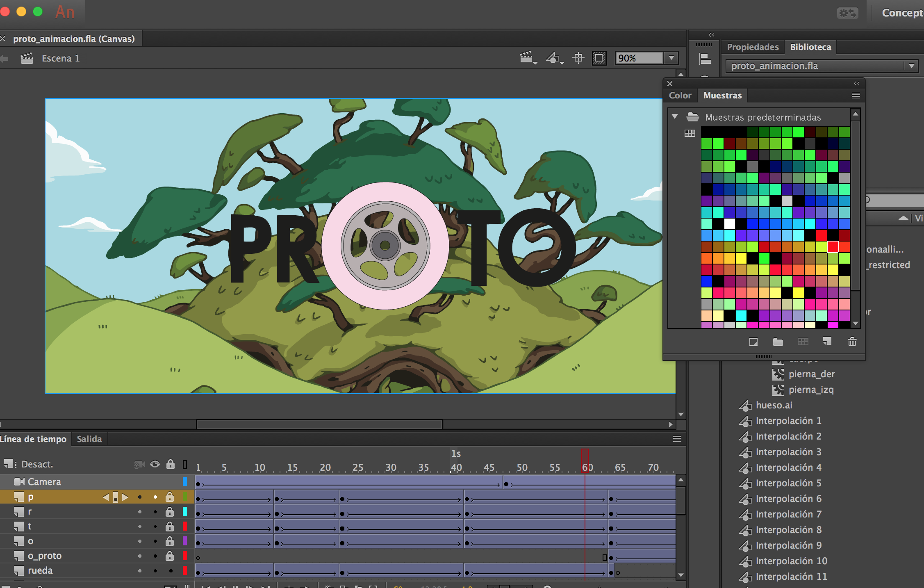Click the Escena 1 breadcrumb

coord(61,58)
